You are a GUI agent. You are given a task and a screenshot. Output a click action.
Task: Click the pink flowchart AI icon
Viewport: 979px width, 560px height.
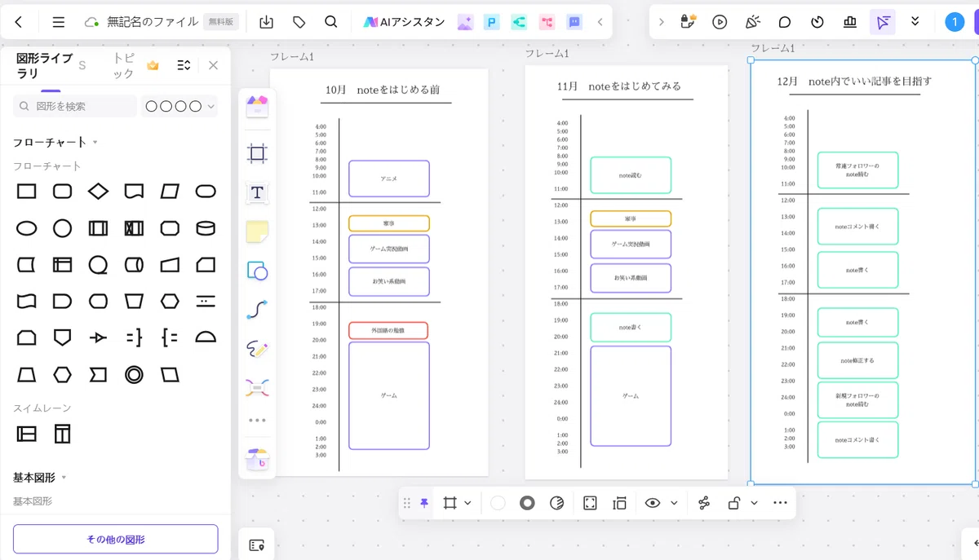click(547, 22)
